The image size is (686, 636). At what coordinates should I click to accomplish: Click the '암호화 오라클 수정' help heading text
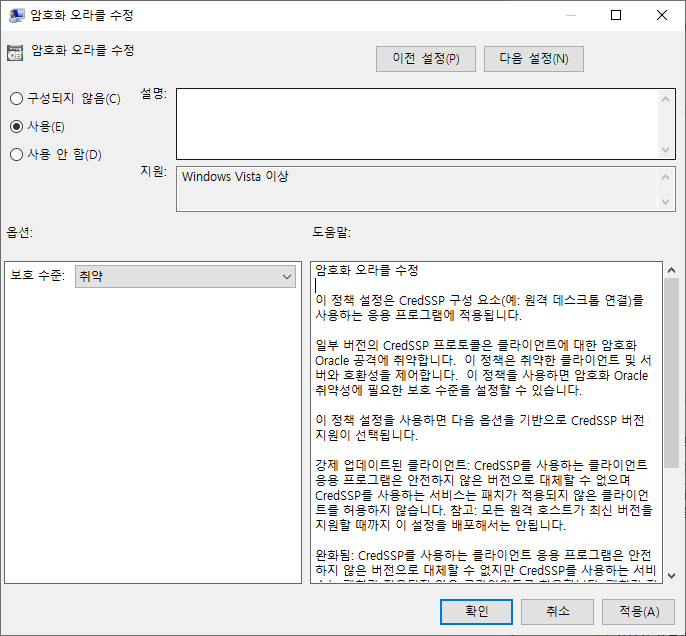pyautogui.click(x=367, y=270)
